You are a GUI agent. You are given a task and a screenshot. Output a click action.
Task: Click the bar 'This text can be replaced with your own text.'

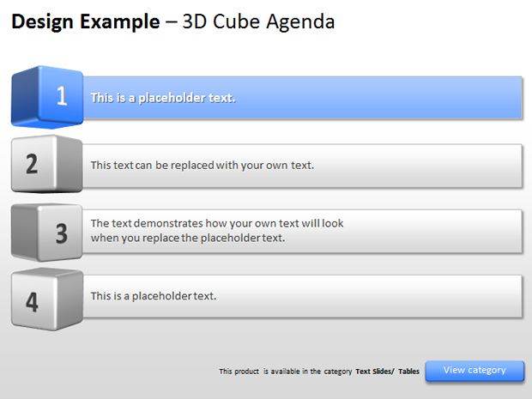(x=302, y=166)
